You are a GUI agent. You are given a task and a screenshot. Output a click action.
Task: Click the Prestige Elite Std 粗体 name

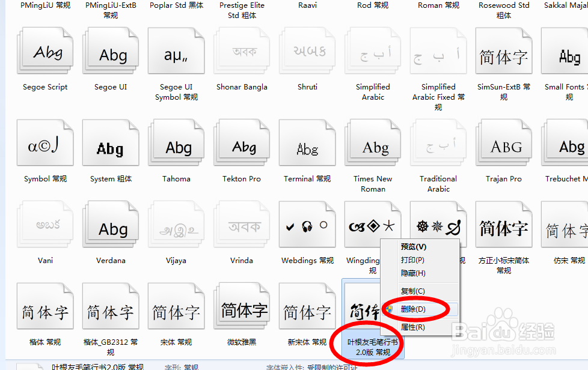click(x=242, y=10)
